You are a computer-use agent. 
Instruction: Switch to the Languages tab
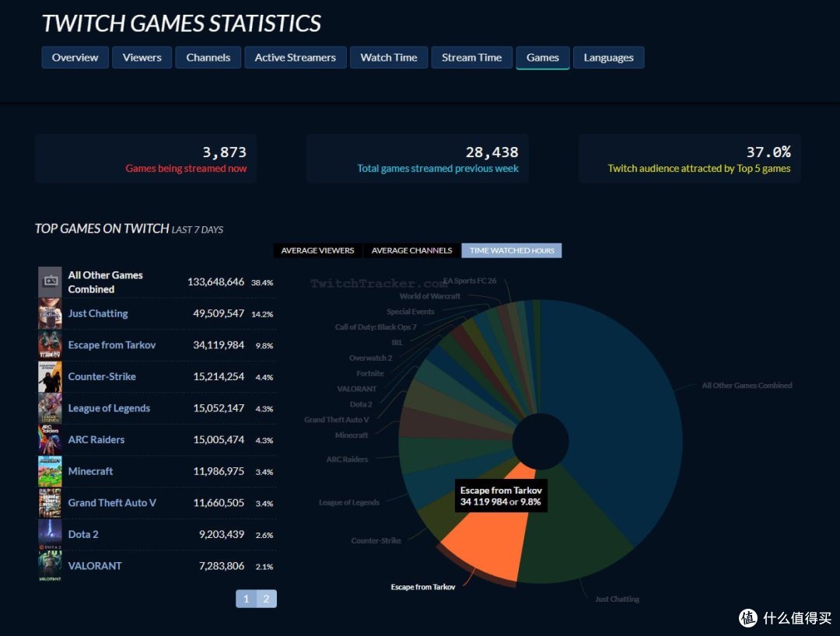608,58
